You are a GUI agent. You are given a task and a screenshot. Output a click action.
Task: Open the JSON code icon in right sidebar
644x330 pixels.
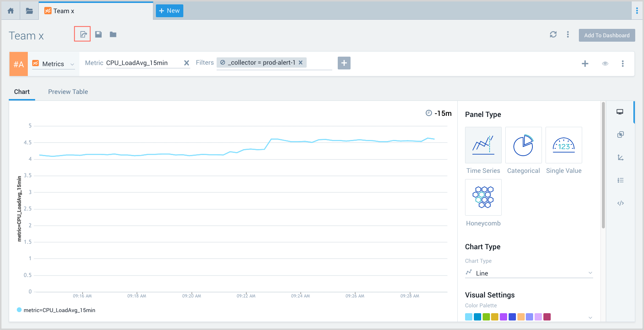pyautogui.click(x=620, y=203)
